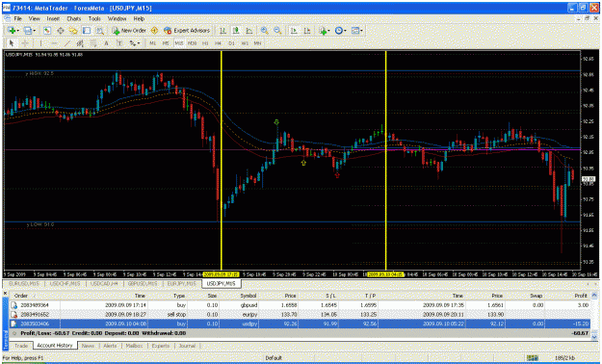Open the Profiles toolbar button
This screenshot has height=364, width=602.
pos(27,31)
